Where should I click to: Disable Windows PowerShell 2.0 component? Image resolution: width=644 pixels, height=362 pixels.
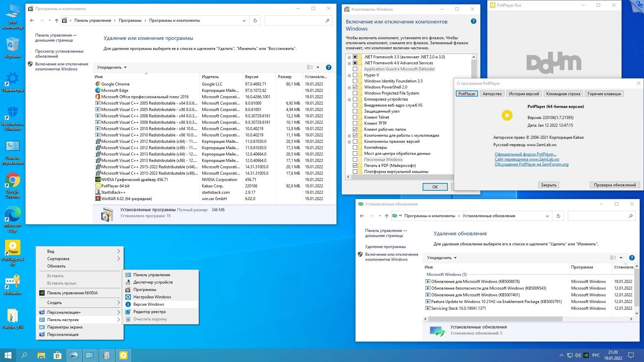355,87
